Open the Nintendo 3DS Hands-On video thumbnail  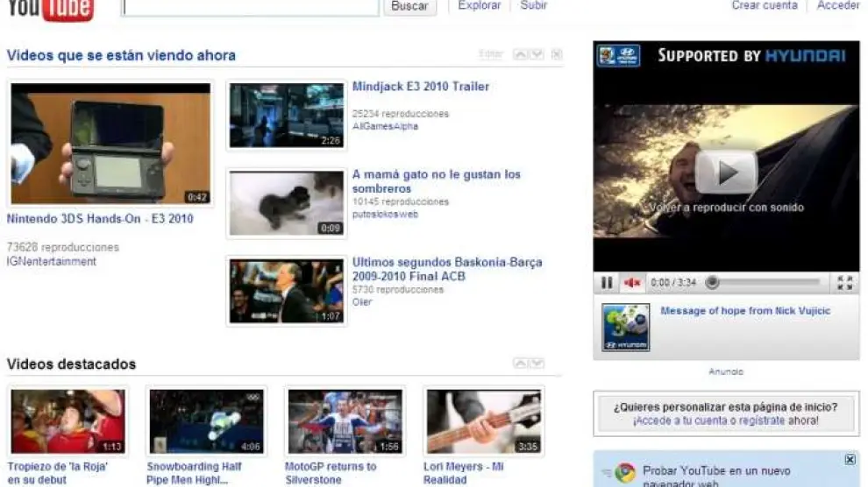[110, 144]
